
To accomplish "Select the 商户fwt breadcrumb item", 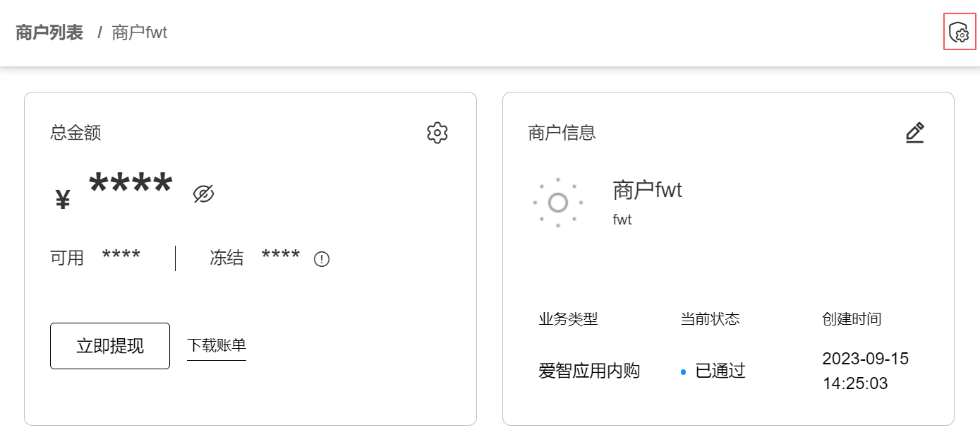I will (x=140, y=32).
